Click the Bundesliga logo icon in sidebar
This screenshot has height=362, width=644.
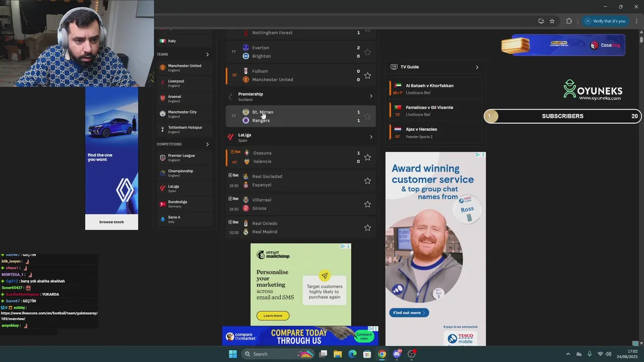tap(163, 204)
